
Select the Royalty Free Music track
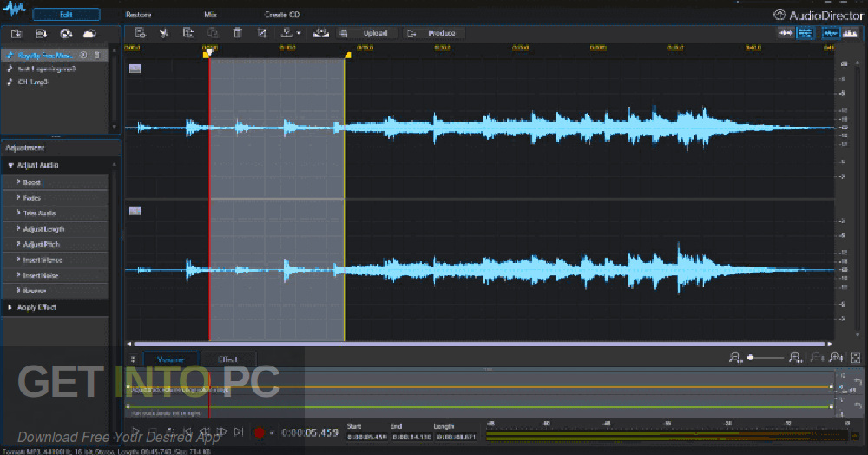(x=54, y=55)
